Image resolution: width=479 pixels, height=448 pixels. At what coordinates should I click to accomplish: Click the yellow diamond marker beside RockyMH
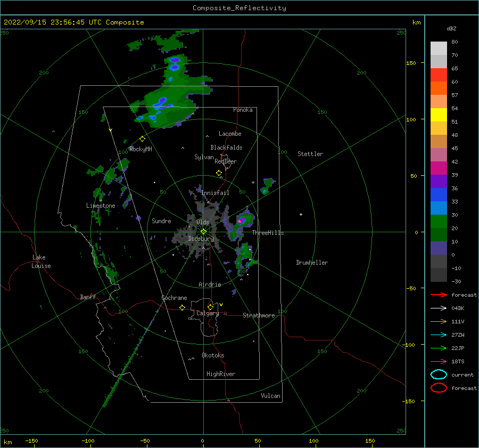142,139
